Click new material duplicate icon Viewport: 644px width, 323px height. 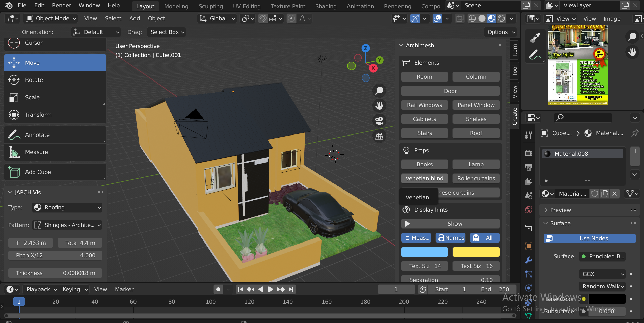(x=605, y=194)
